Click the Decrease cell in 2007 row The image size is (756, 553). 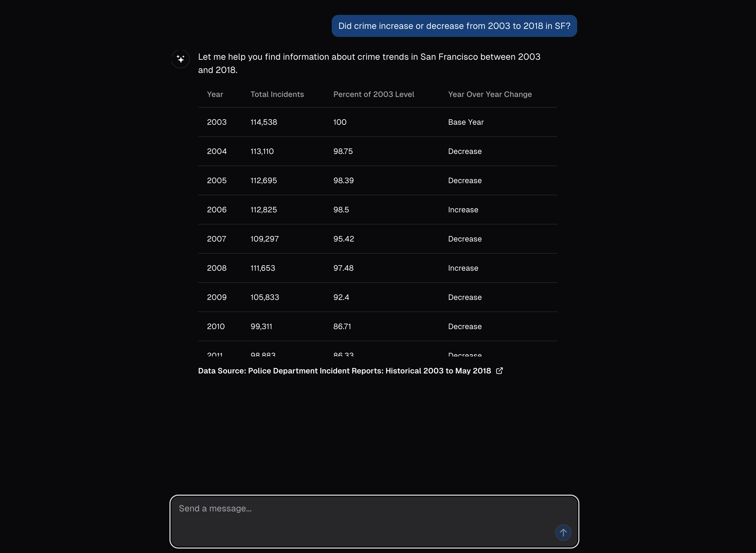pos(465,239)
